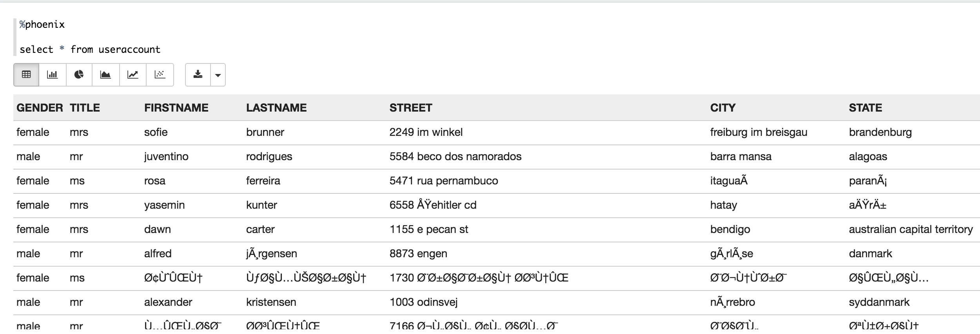
Task: Select the scatter chart view icon
Action: pos(160,74)
